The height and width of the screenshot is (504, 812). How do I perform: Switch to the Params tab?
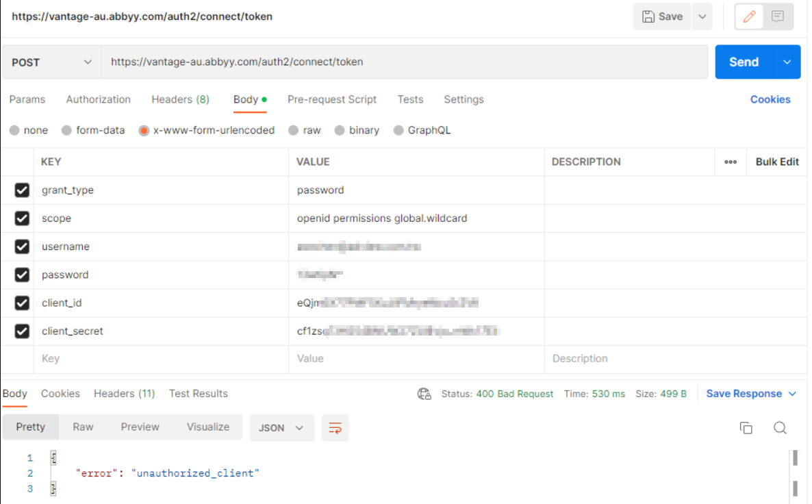[x=27, y=99]
